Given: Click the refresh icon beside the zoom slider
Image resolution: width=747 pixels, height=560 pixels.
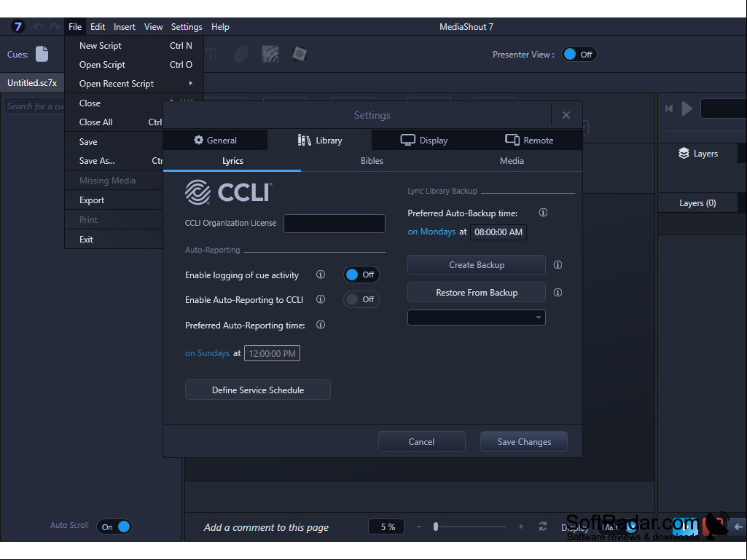Looking at the screenshot, I should point(543,527).
